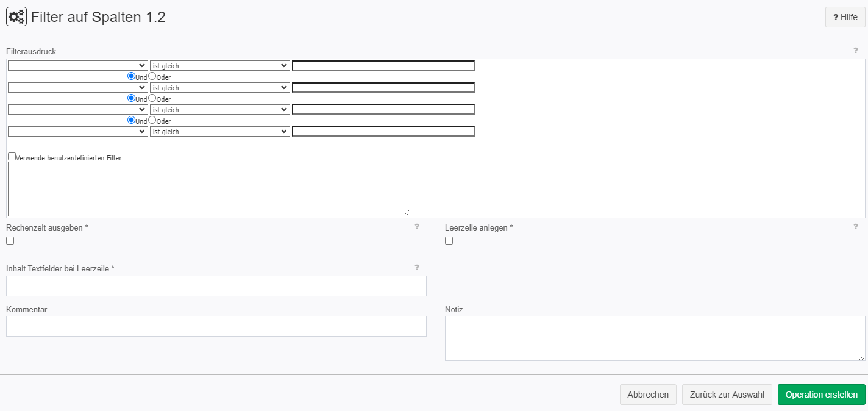
Task: Expand second row 'ist gleich' operator dropdown
Action: click(x=220, y=88)
